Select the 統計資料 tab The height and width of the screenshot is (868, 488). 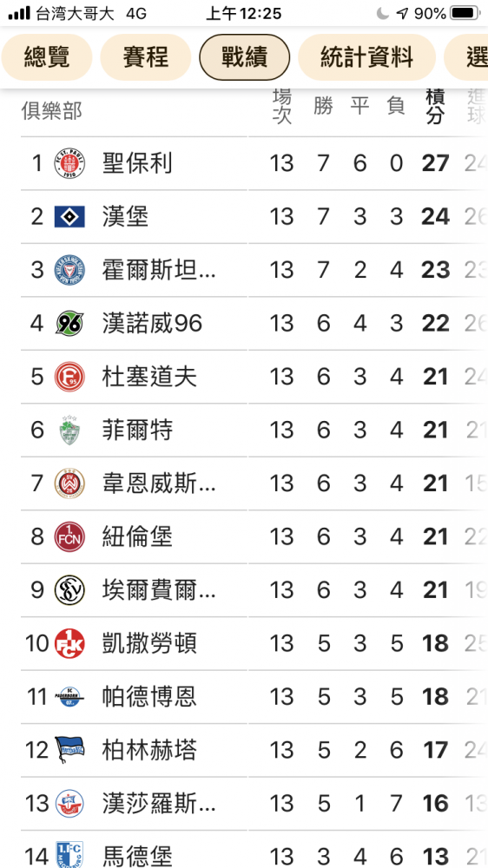click(x=366, y=57)
